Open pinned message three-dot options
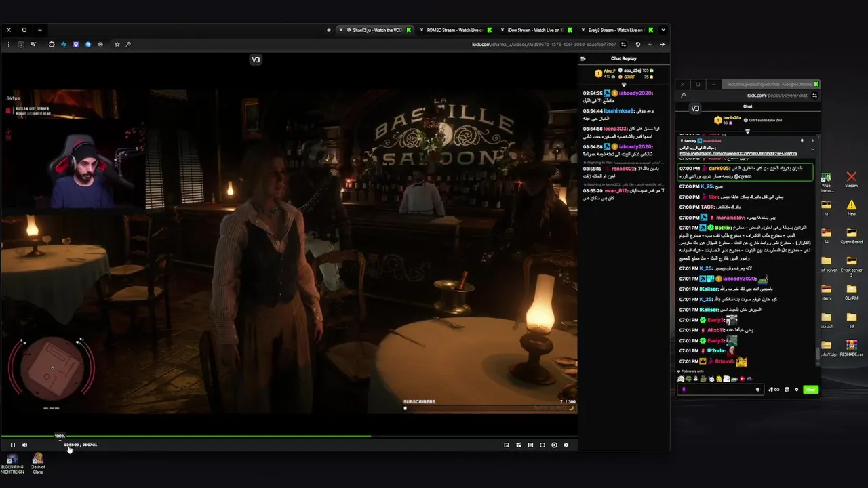The image size is (868, 488). 812,140
